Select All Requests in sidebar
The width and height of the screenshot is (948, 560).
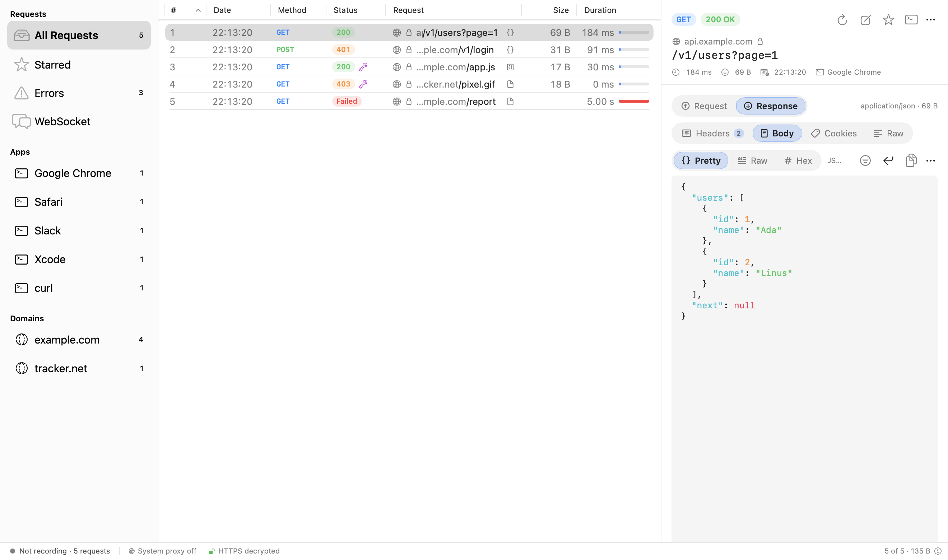click(79, 35)
